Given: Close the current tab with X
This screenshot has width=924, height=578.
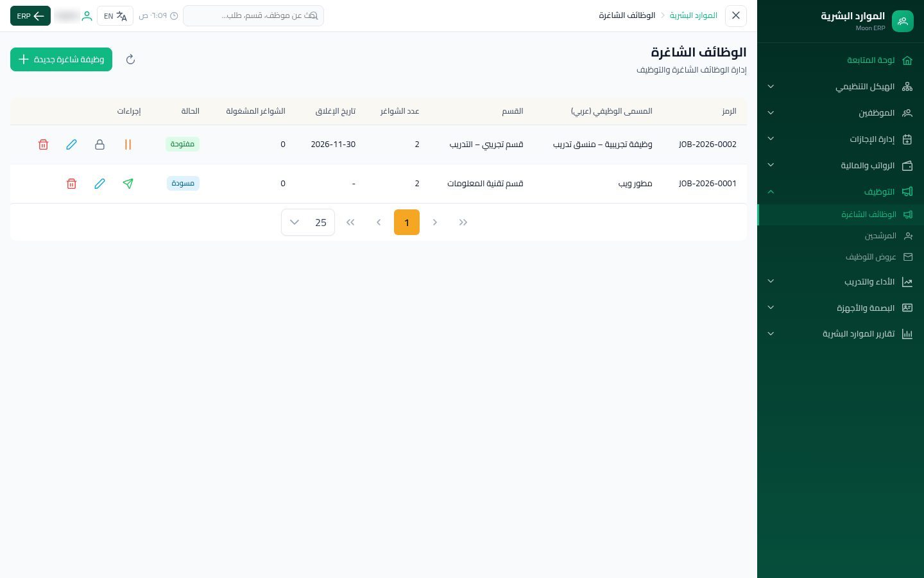Looking at the screenshot, I should click(736, 15).
